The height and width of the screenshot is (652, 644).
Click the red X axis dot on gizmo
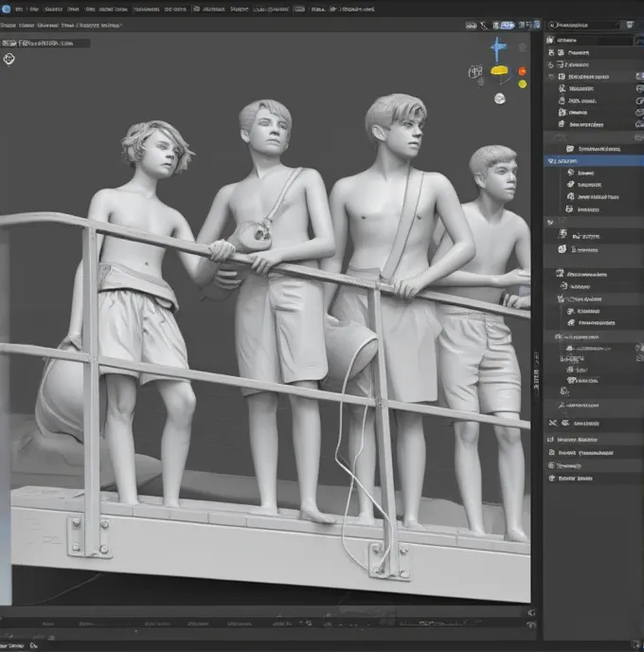click(x=520, y=70)
